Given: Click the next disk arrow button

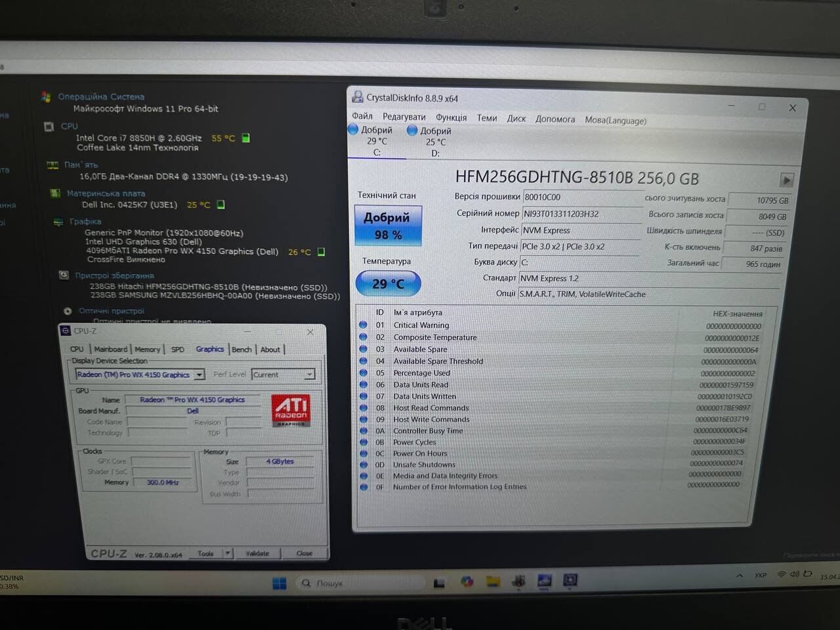Looking at the screenshot, I should (x=786, y=180).
